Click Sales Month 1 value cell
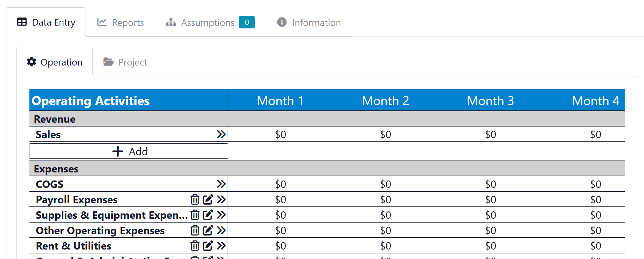644x259 pixels. tap(281, 134)
